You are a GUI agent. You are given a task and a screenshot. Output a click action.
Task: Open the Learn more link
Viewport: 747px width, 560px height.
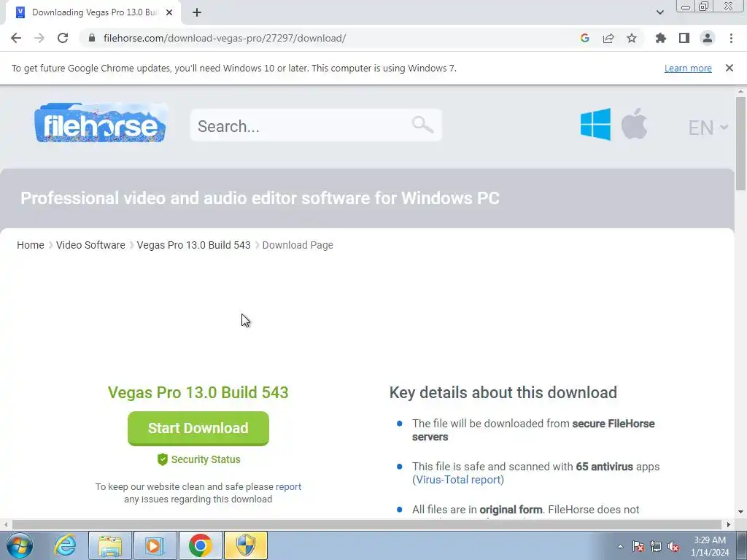pos(688,68)
